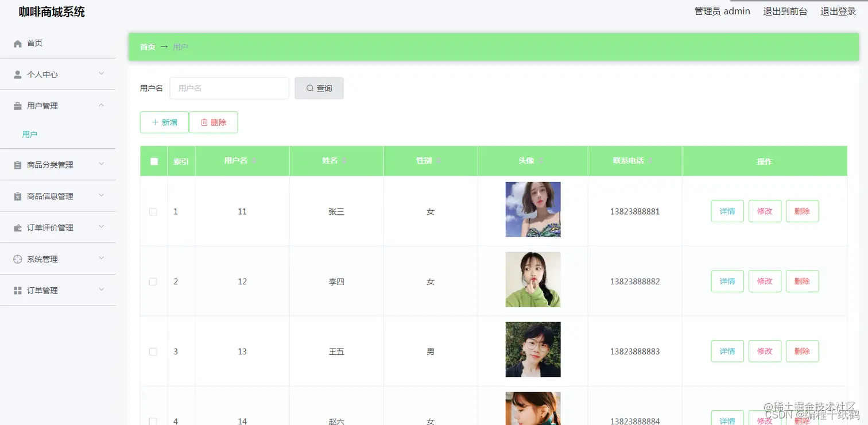The image size is (868, 425).
Task: Click the grid icon beside 订单管理
Action: (17, 291)
